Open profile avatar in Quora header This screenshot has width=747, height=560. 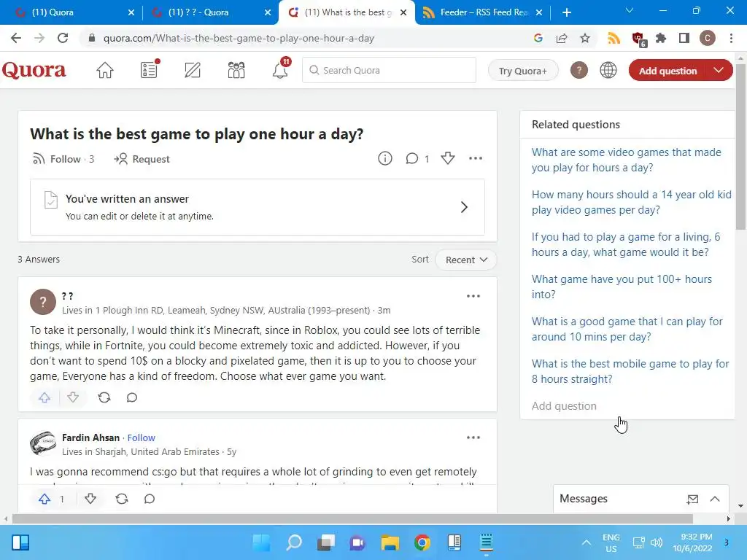coord(578,71)
